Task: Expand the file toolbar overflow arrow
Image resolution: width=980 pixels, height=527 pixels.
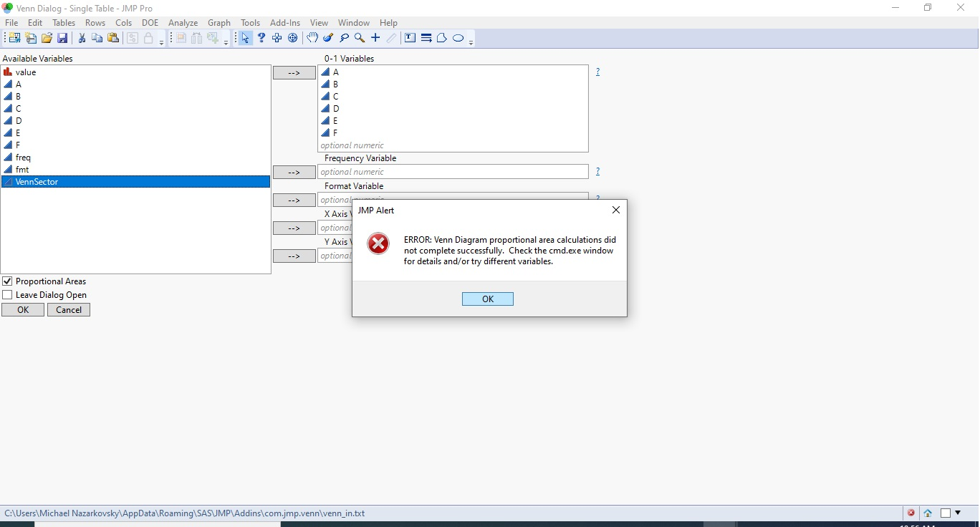Action: click(161, 42)
